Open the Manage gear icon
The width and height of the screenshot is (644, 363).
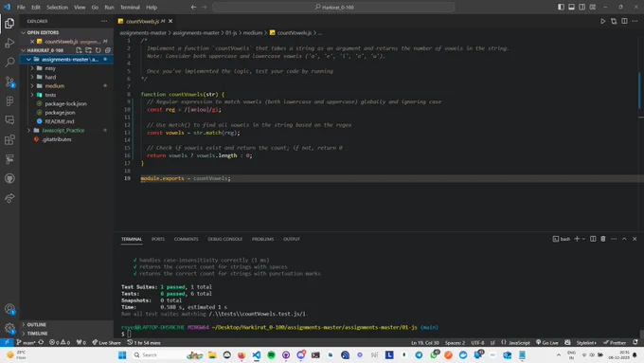[x=9, y=328]
